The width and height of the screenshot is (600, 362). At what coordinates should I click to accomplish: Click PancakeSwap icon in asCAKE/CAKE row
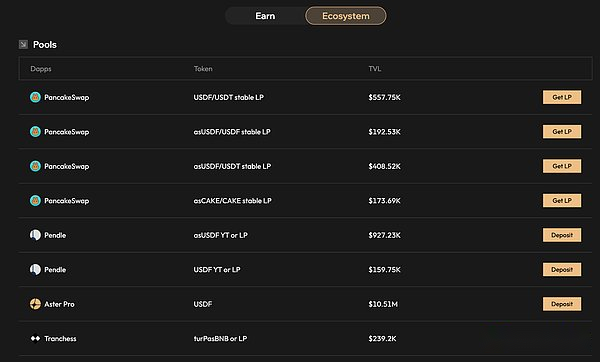tap(35, 201)
